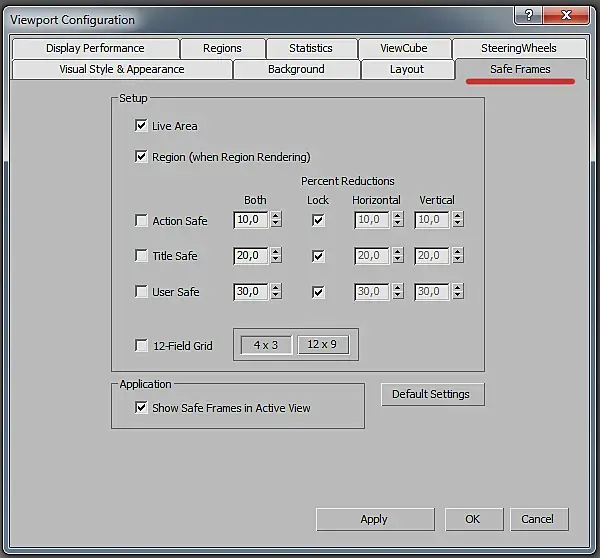Enable the User Safe checkbox
Image resolution: width=600 pixels, height=558 pixels.
pyautogui.click(x=141, y=292)
